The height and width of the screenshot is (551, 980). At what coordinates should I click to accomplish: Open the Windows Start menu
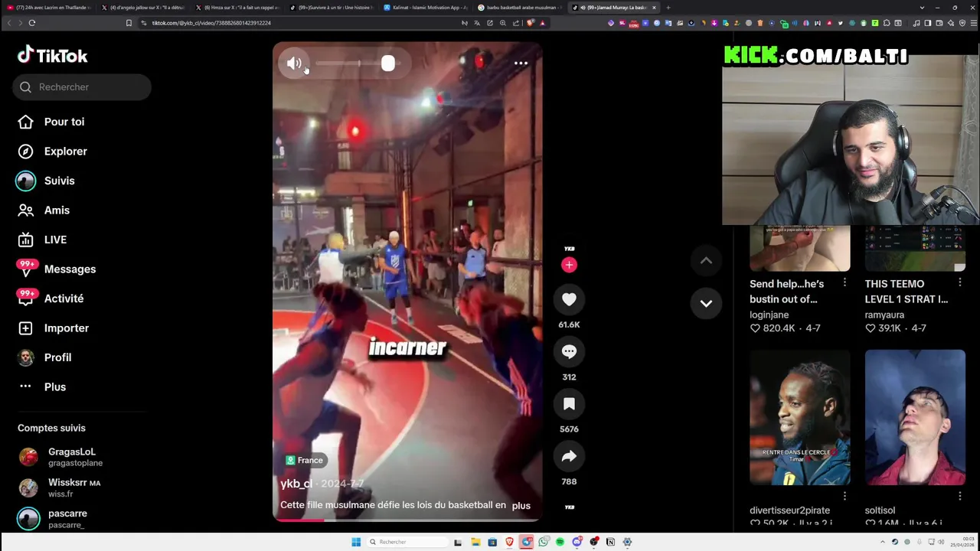click(356, 542)
